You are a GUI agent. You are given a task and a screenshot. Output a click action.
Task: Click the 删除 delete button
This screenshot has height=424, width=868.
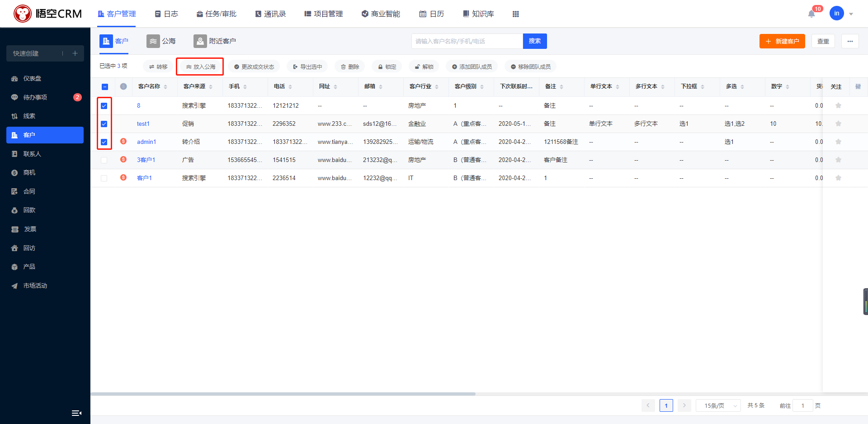pyautogui.click(x=350, y=67)
